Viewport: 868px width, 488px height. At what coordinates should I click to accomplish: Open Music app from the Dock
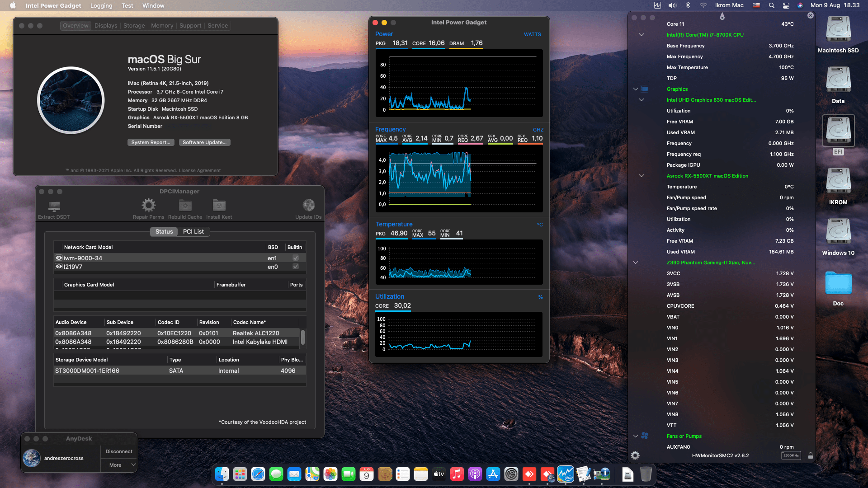click(457, 474)
